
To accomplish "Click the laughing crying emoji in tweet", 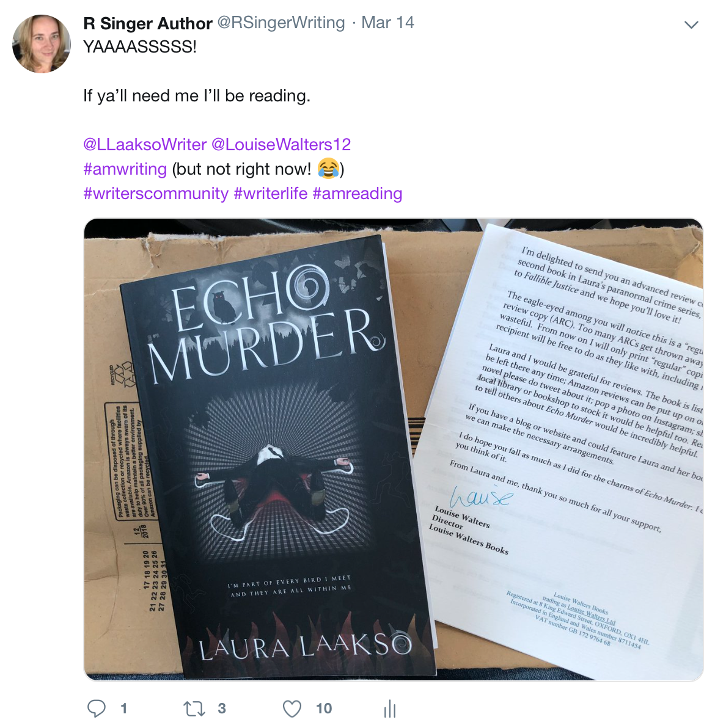I will coord(328,169).
